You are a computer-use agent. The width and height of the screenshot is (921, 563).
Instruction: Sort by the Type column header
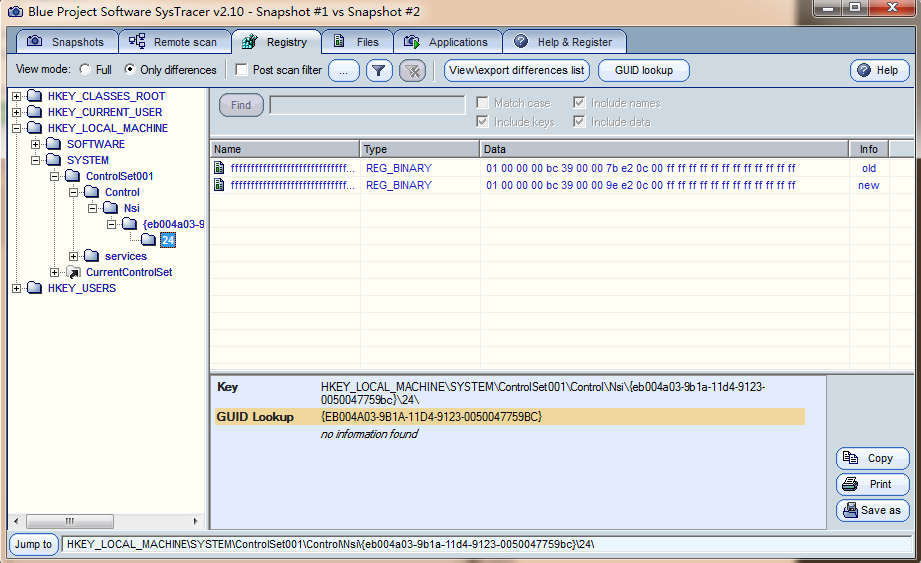click(x=420, y=149)
